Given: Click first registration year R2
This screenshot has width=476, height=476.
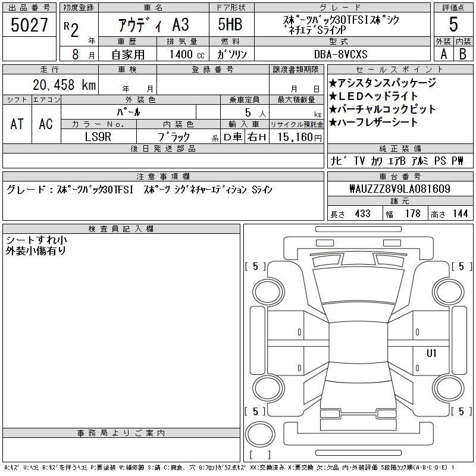Looking at the screenshot, I should pos(72,29).
